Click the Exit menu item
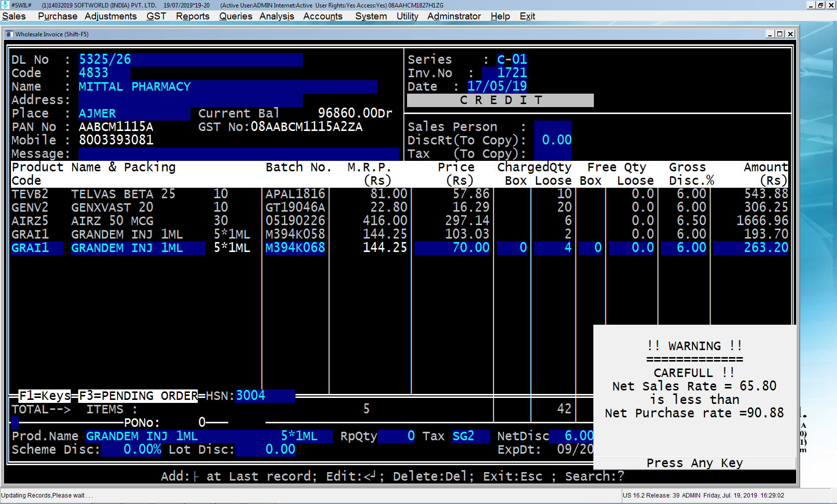Screen dimensions: 837x504 coord(527,16)
